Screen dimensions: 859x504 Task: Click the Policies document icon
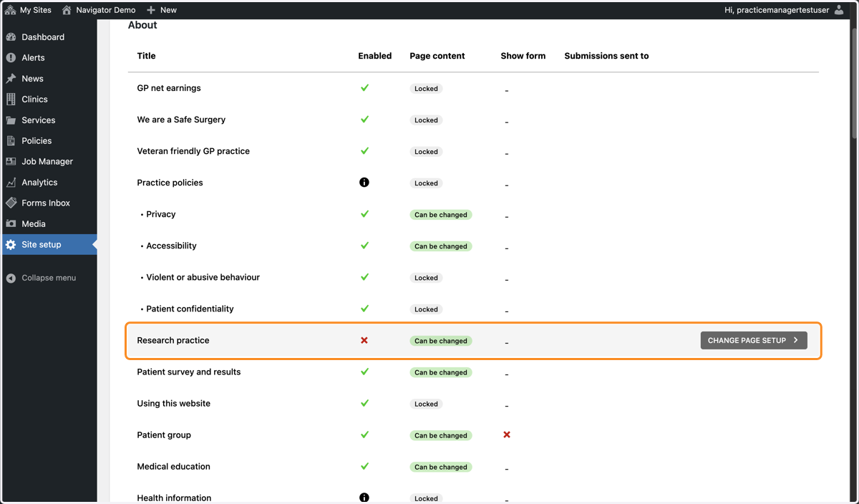point(11,141)
